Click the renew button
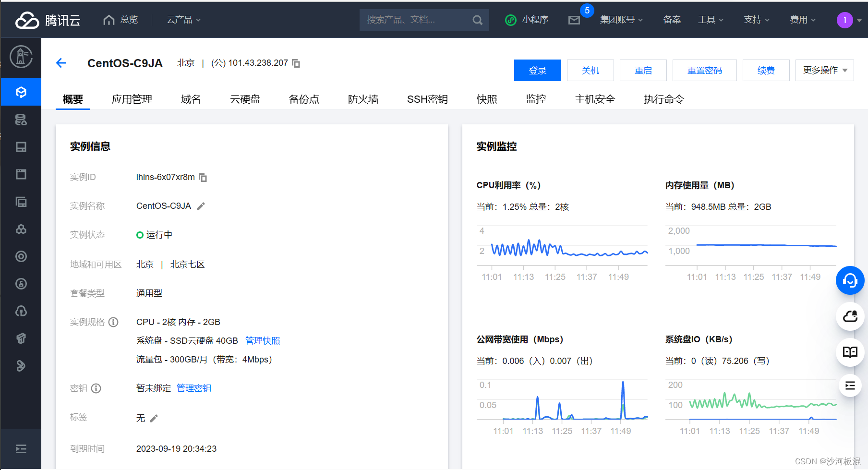The image size is (868, 470). pos(766,70)
